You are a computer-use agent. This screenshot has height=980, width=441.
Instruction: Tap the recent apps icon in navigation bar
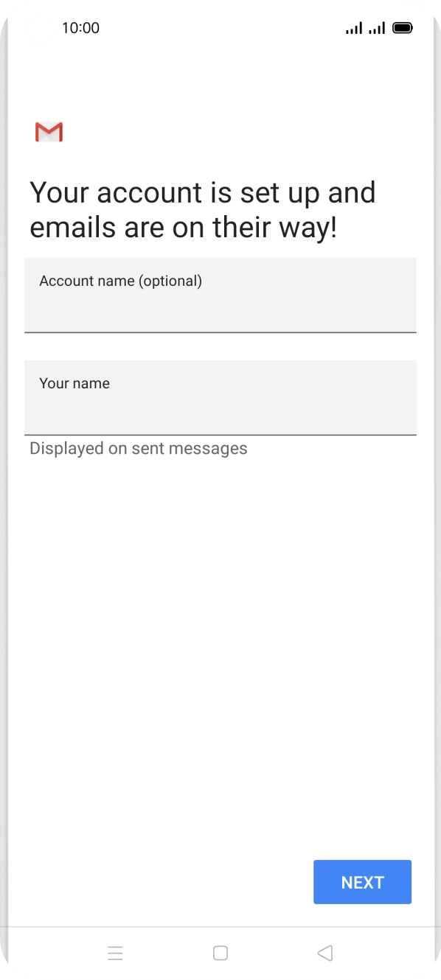coord(116,953)
